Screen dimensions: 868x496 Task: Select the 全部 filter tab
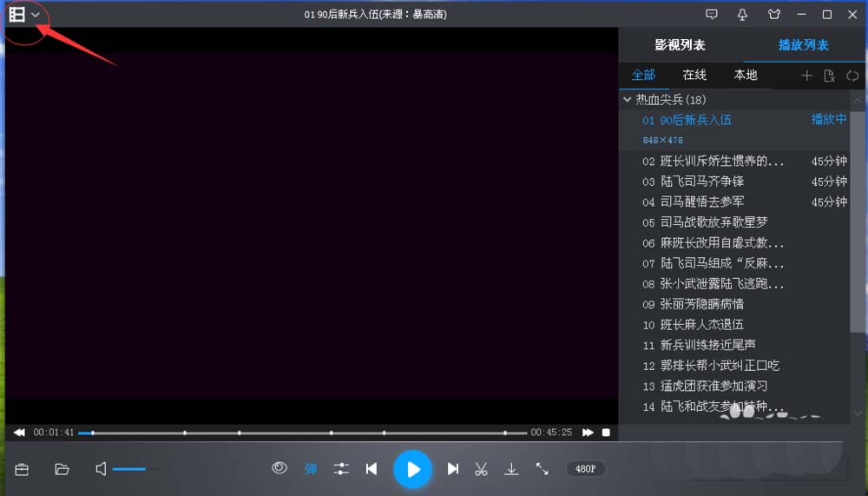(x=643, y=75)
